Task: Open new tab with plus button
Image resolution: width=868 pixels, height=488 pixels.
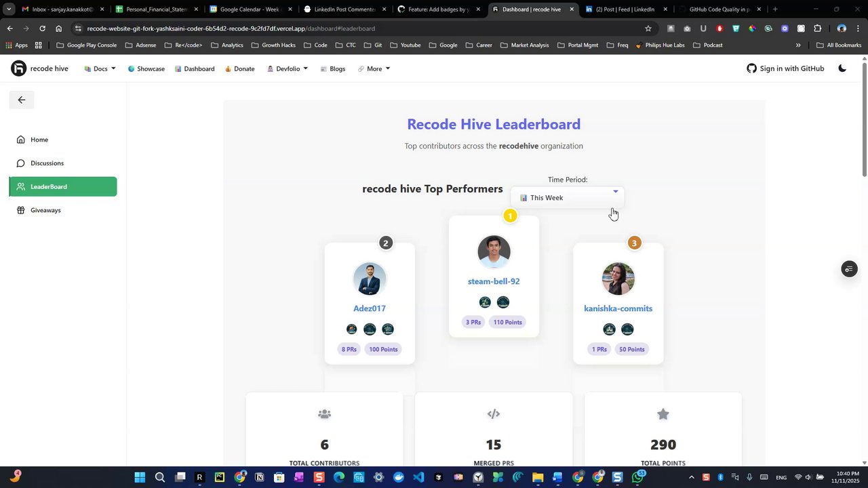Action: tap(775, 9)
